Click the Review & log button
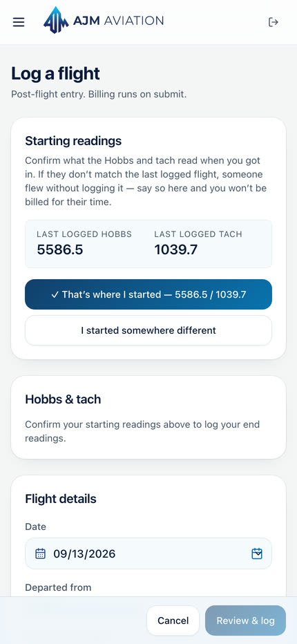The image size is (297, 644). pos(245,621)
